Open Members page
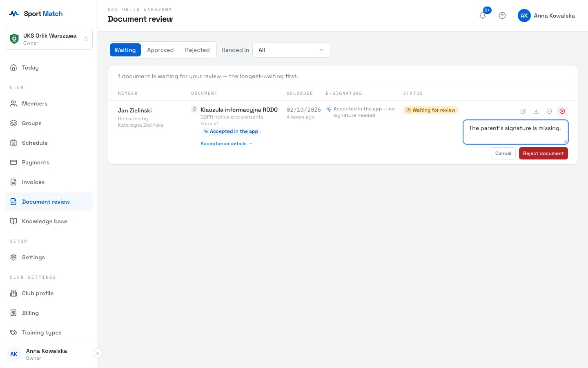This screenshot has height=368, width=588. point(49,103)
